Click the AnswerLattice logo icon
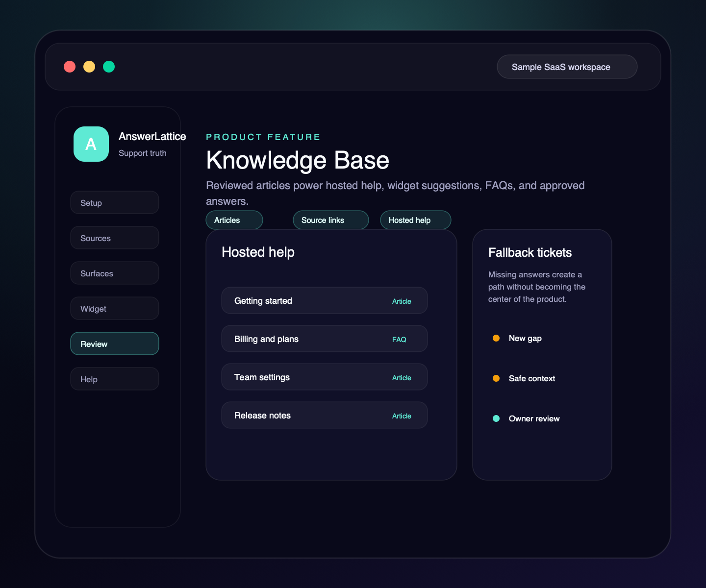Image resolution: width=706 pixels, height=588 pixels. click(91, 144)
